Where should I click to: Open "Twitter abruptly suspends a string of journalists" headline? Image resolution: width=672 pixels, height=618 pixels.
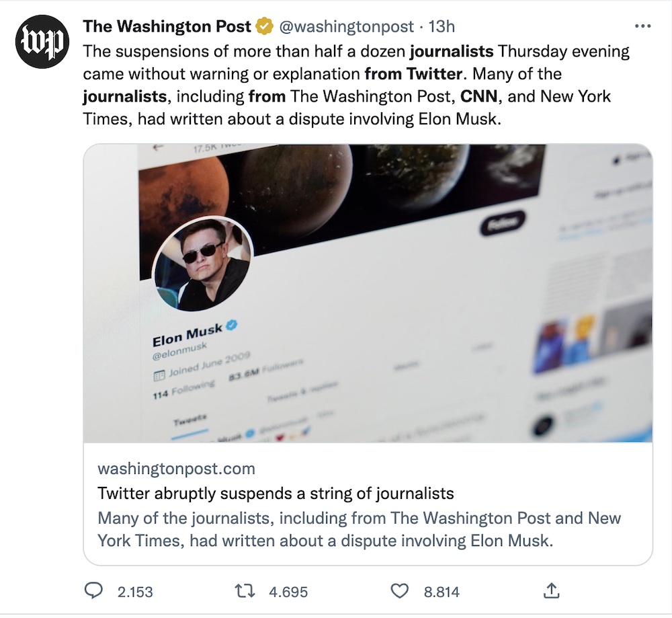coord(276,493)
